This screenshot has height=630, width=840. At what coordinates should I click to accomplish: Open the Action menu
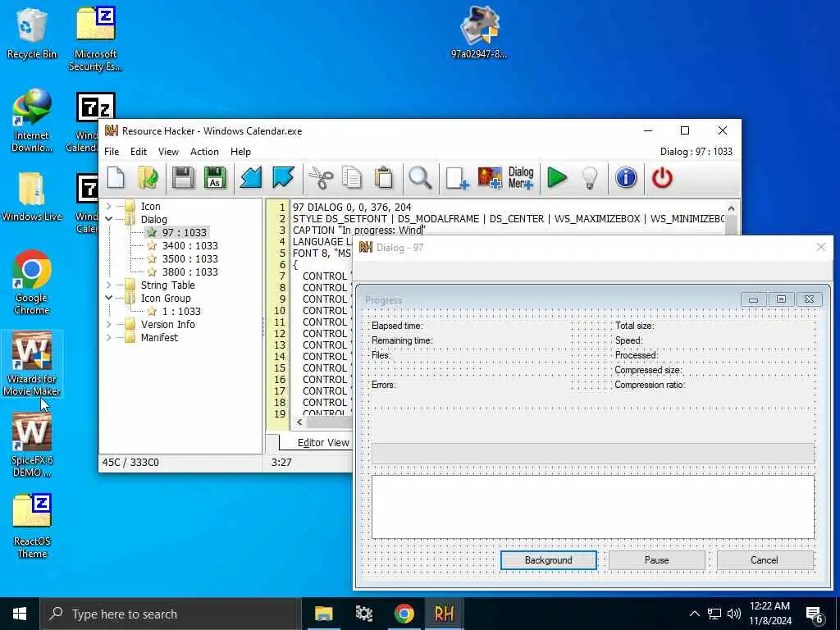[x=204, y=152]
